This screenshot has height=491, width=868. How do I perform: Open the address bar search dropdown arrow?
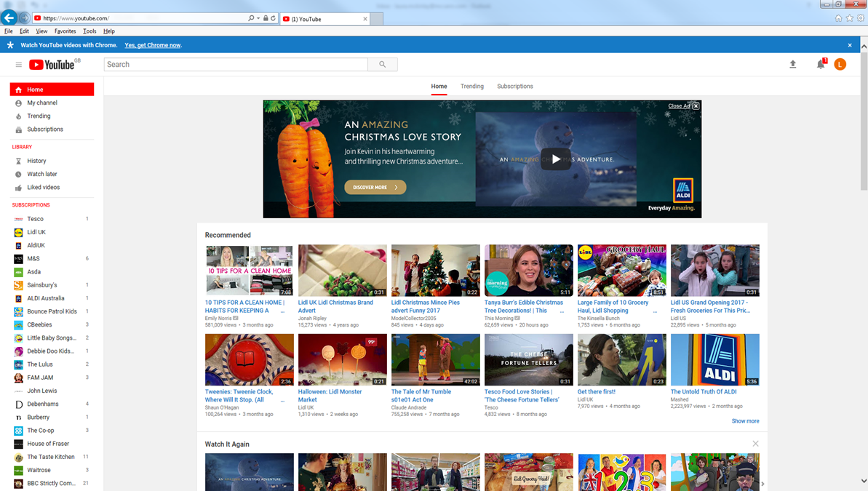258,18
